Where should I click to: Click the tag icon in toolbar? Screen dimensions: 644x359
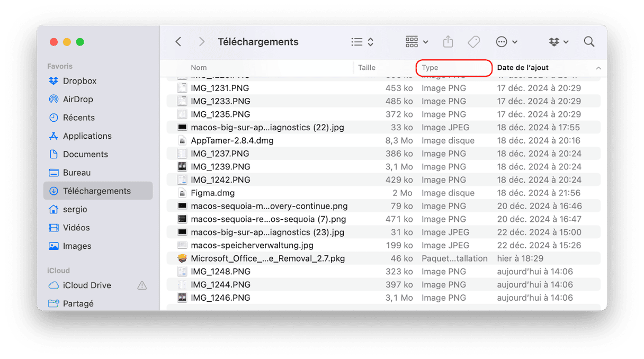coord(473,42)
